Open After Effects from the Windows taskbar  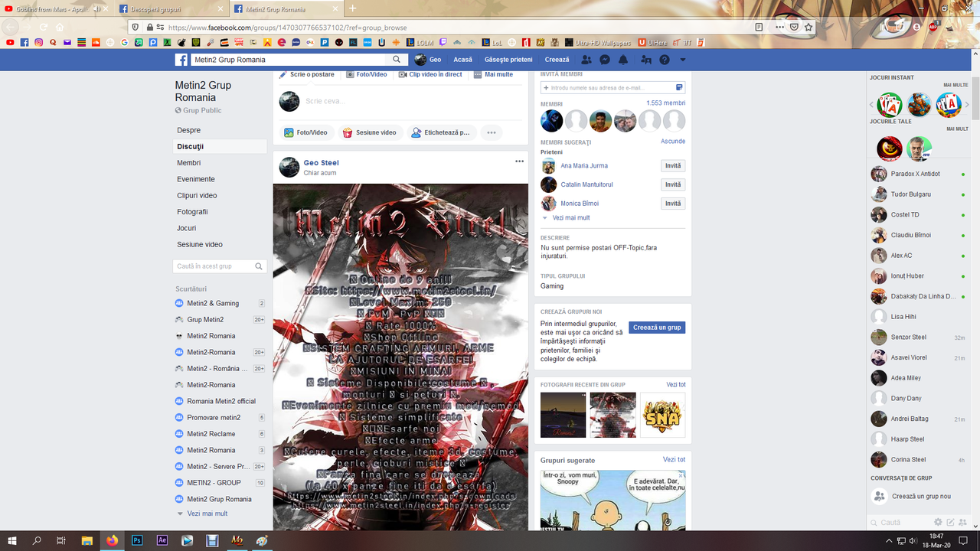pyautogui.click(x=162, y=540)
